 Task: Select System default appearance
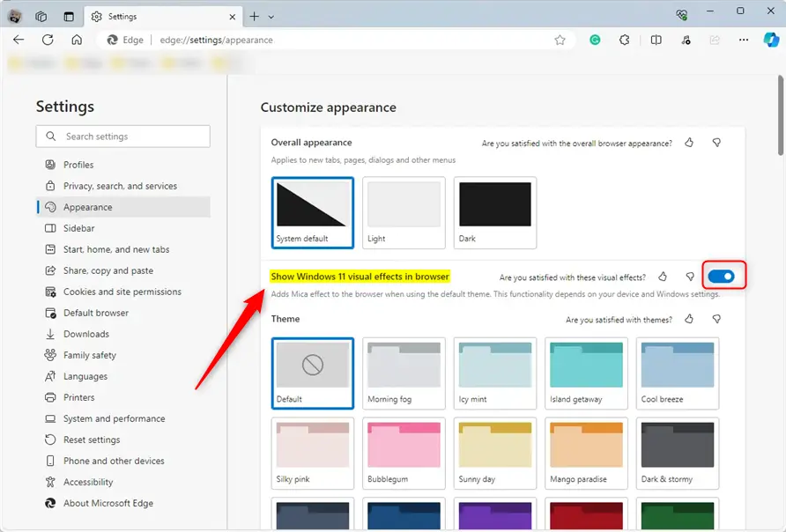(x=313, y=212)
